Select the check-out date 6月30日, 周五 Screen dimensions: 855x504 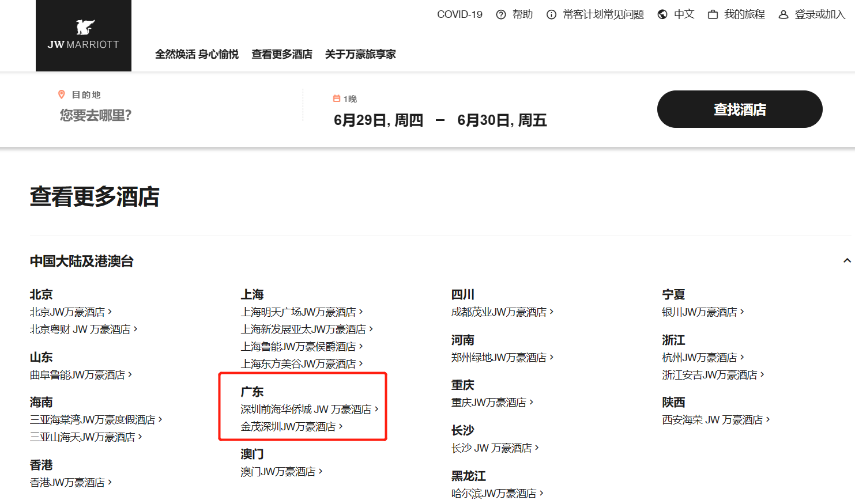[x=502, y=120]
